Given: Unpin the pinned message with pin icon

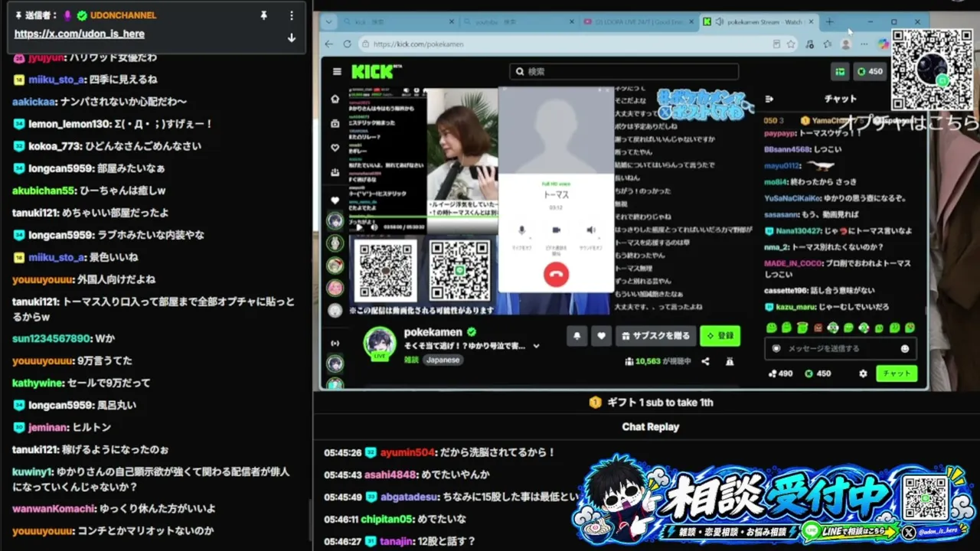Looking at the screenshot, I should [263, 15].
